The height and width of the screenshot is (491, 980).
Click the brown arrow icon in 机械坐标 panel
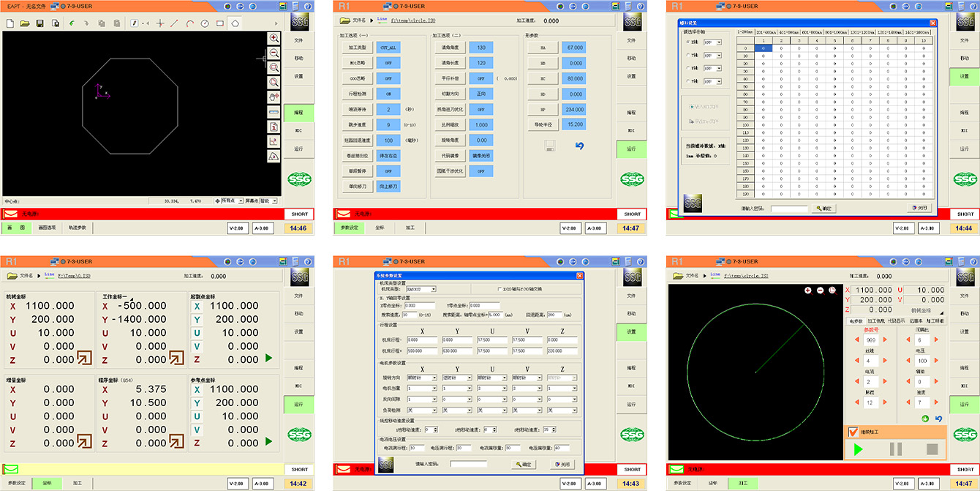pos(86,358)
